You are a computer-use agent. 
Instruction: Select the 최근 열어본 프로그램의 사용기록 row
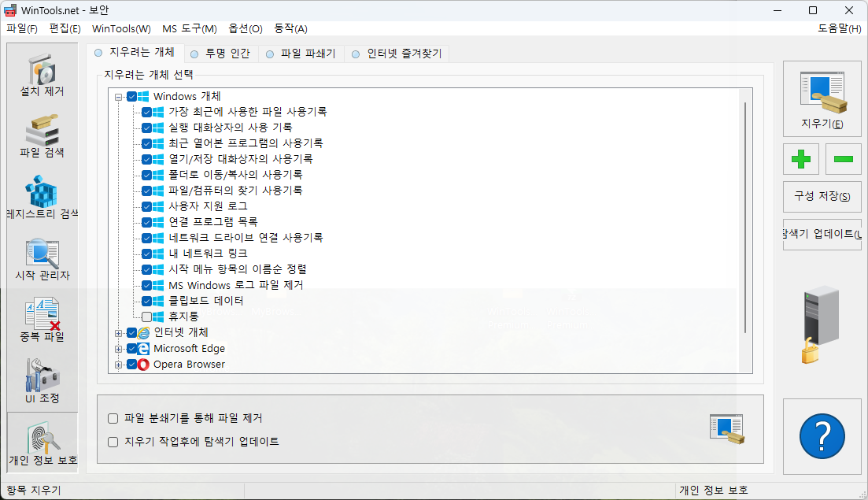click(246, 143)
